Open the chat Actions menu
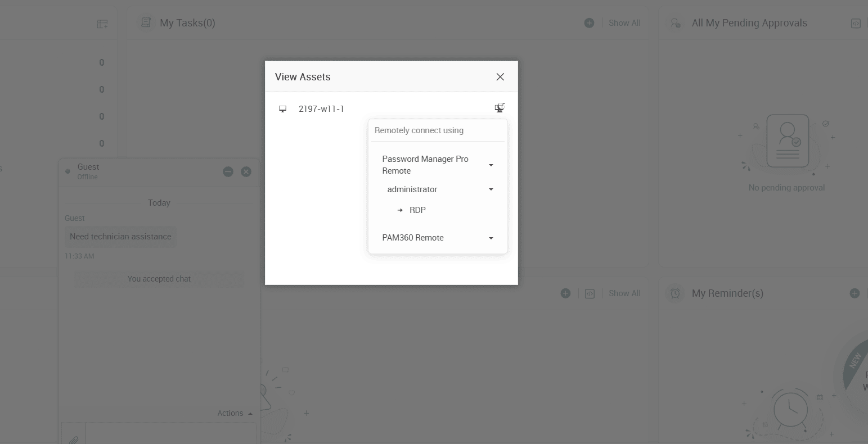Viewport: 868px width, 444px height. coord(235,413)
